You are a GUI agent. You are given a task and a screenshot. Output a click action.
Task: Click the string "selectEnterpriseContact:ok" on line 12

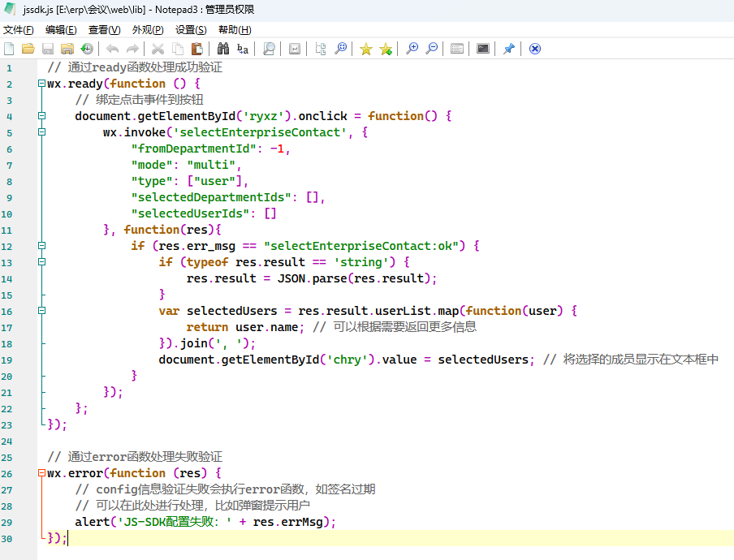(x=361, y=246)
